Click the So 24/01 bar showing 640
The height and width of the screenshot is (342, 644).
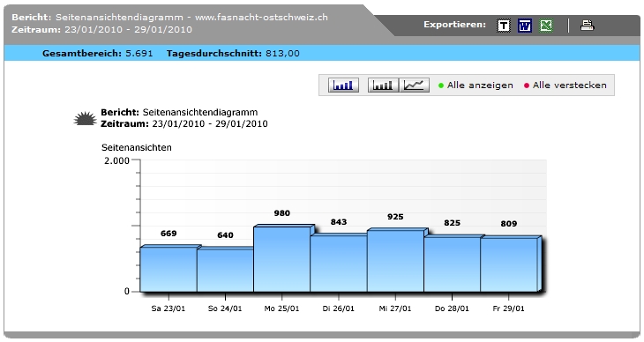[225, 270]
